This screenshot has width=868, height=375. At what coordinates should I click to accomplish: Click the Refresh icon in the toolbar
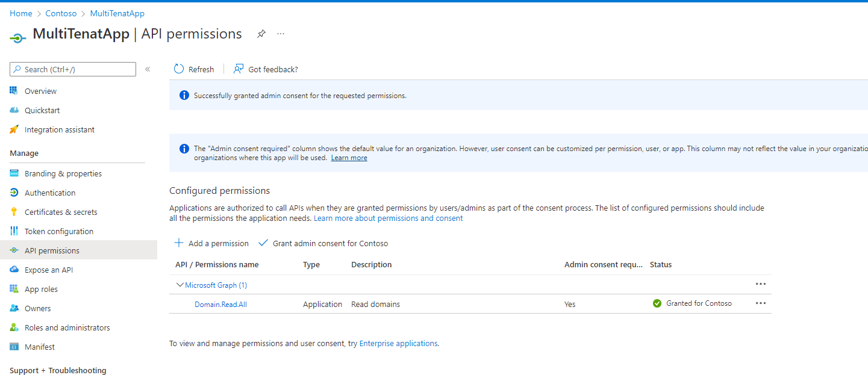point(179,69)
